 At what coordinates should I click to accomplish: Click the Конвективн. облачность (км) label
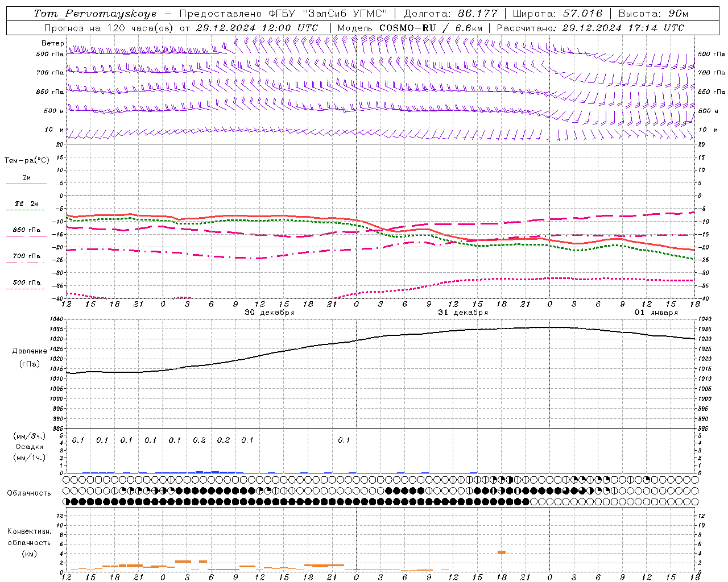coord(29,542)
